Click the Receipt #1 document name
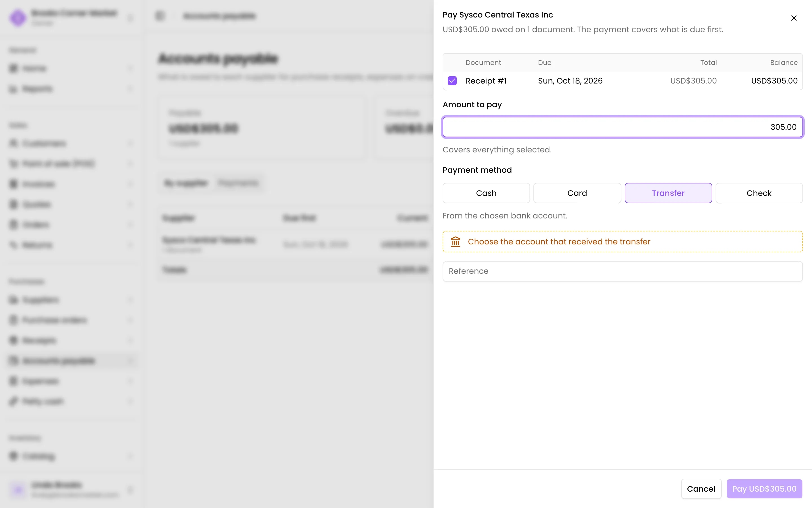812x508 pixels. [486, 81]
